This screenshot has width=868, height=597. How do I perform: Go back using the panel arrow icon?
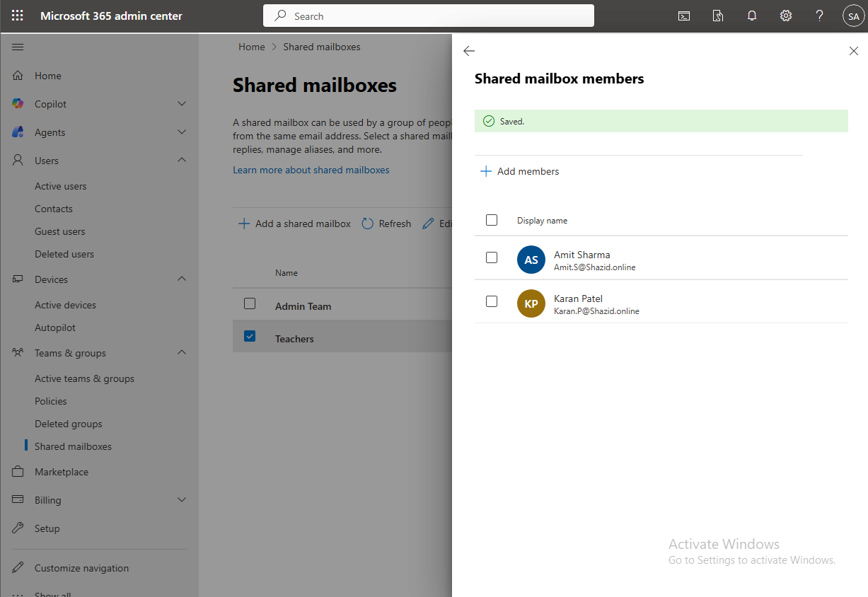tap(469, 51)
